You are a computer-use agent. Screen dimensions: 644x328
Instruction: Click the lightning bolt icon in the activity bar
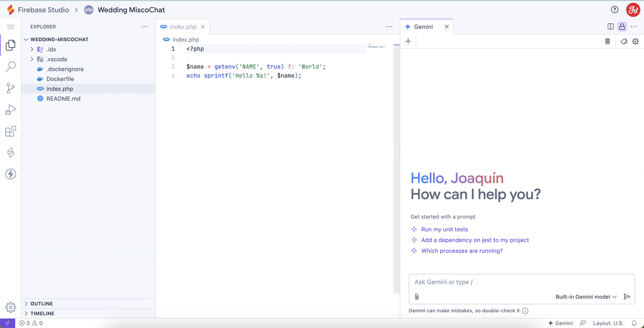[11, 174]
